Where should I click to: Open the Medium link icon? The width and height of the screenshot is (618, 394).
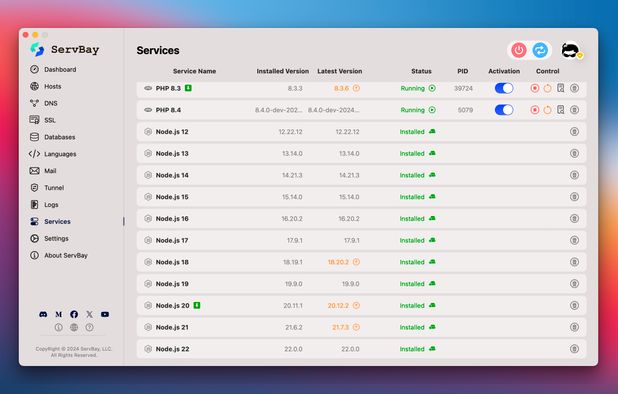click(x=59, y=314)
